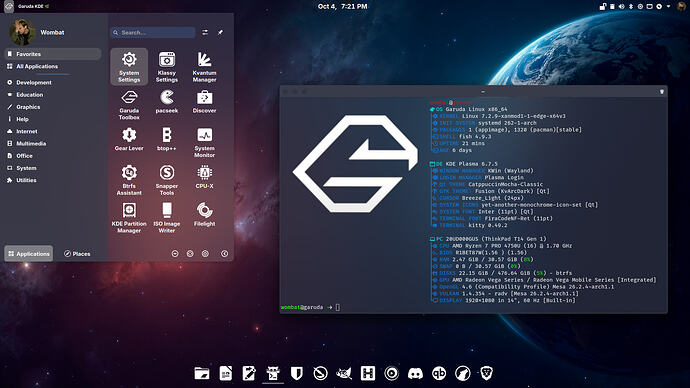Expand the system tray hidden icons arrow
690x388 pixels.
click(668, 7)
